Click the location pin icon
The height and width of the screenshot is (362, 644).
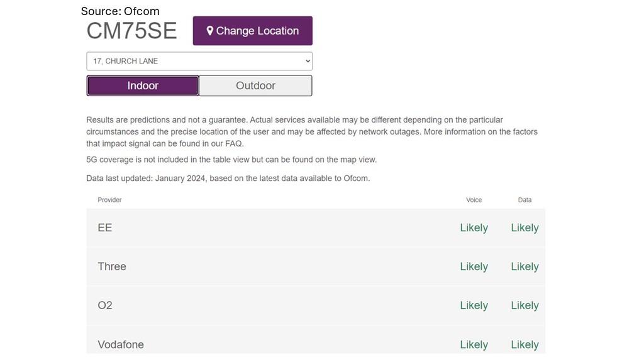tap(210, 31)
